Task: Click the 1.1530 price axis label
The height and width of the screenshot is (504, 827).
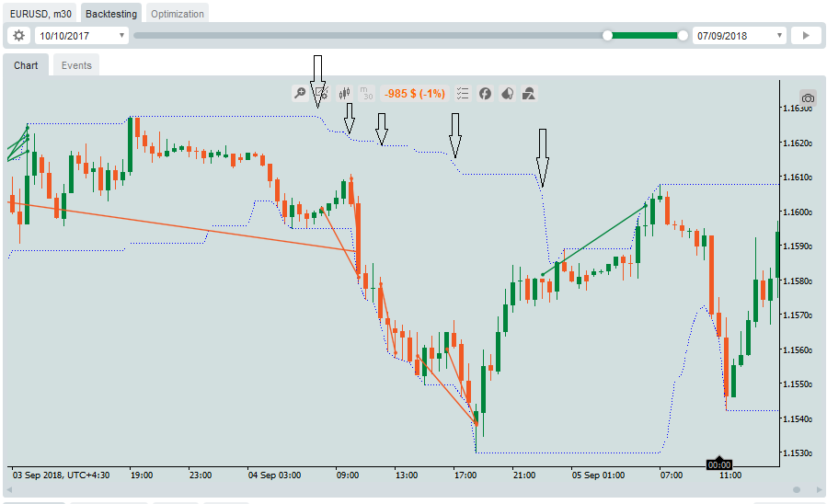Action: tap(798, 452)
